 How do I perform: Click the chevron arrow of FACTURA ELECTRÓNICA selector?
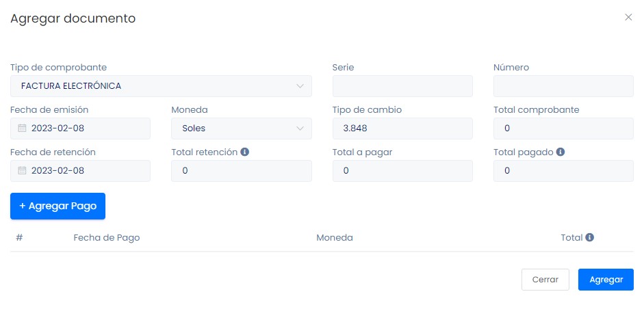(x=300, y=86)
